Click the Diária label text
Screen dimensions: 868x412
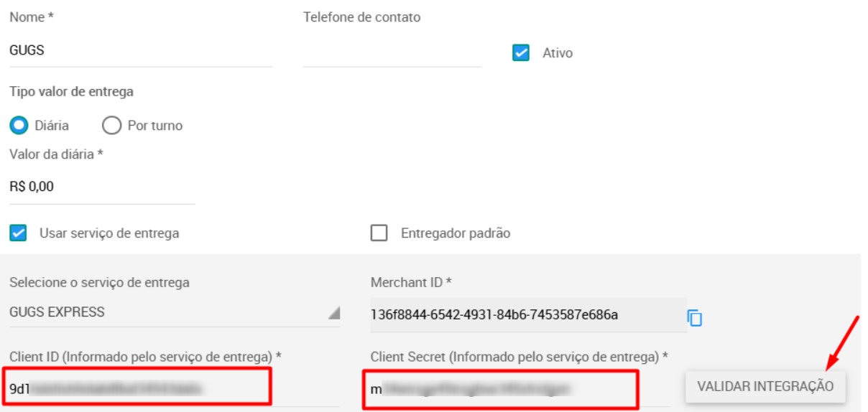[x=52, y=126]
